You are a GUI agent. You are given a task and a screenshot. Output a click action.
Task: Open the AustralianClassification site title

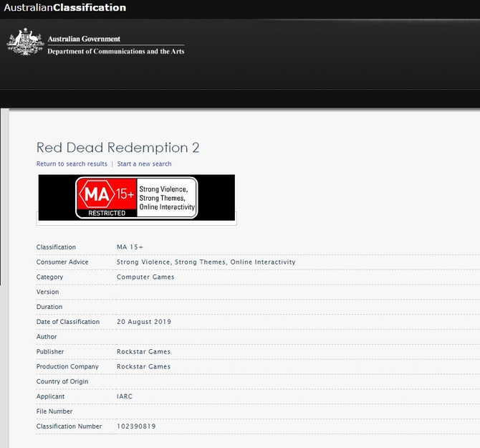[65, 7]
